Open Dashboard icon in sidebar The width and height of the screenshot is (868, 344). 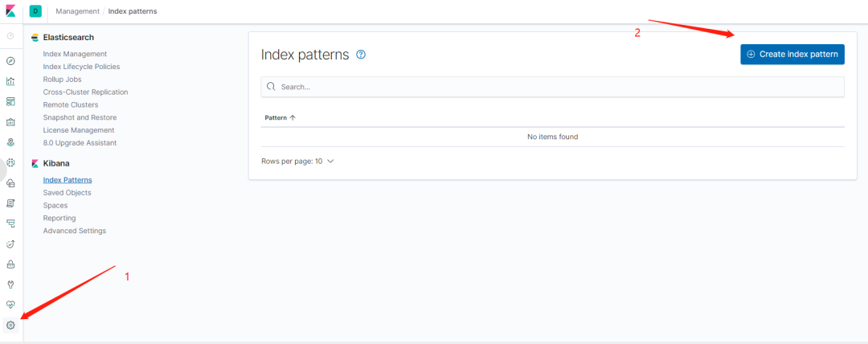(10, 101)
